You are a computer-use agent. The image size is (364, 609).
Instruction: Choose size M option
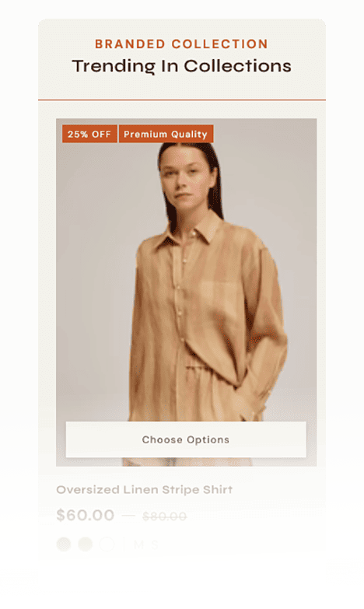tap(138, 544)
